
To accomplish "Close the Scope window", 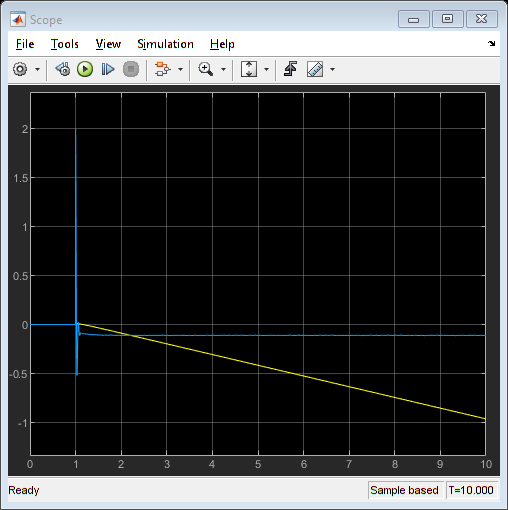I will pyautogui.click(x=482, y=19).
